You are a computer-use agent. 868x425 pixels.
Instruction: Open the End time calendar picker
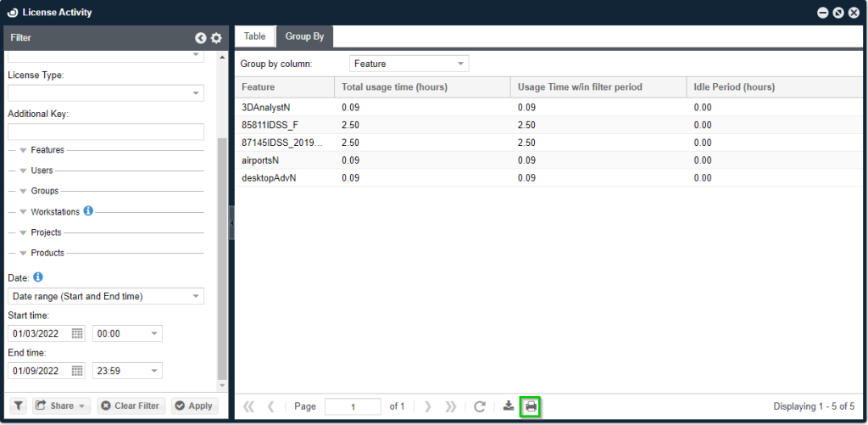tap(77, 371)
